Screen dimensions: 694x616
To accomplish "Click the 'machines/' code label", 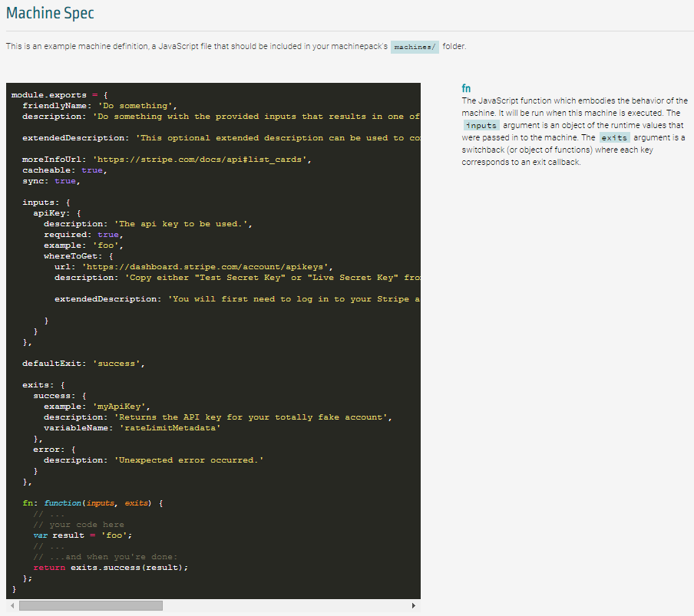I will (x=415, y=47).
